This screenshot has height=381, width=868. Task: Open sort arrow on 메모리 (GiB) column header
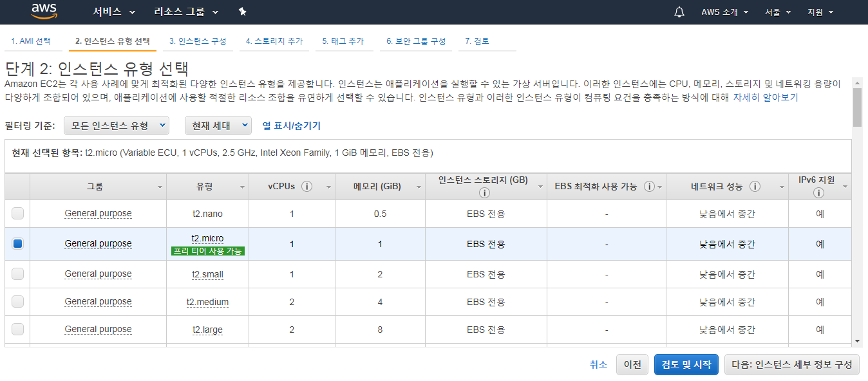pyautogui.click(x=419, y=187)
